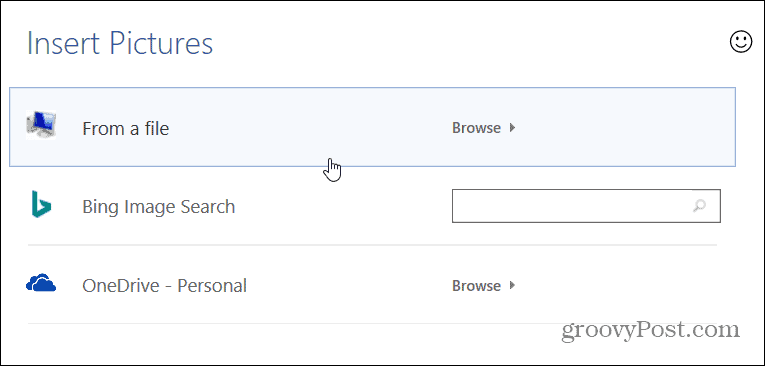
Task: Click the Bing logo icon
Action: (41, 204)
